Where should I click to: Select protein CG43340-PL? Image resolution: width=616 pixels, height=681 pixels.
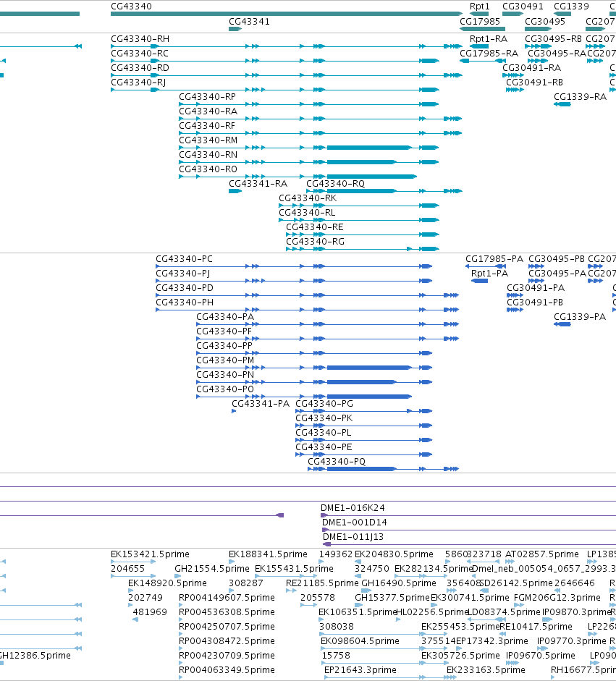coord(324,433)
